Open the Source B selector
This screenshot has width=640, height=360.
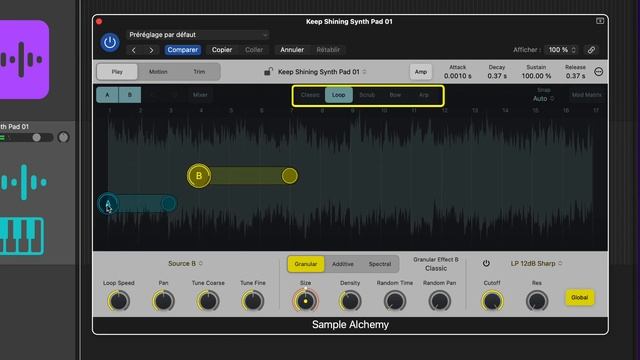pos(185,264)
